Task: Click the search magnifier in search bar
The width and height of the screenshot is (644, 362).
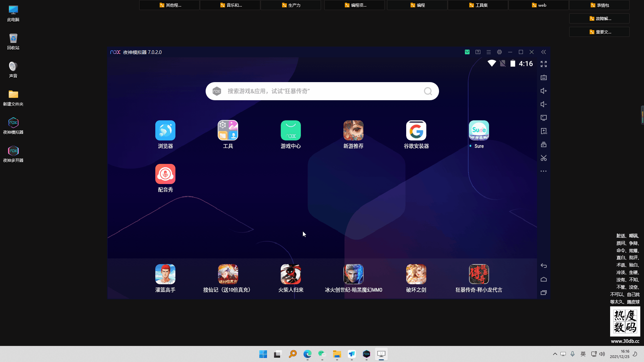Action: 428,91
